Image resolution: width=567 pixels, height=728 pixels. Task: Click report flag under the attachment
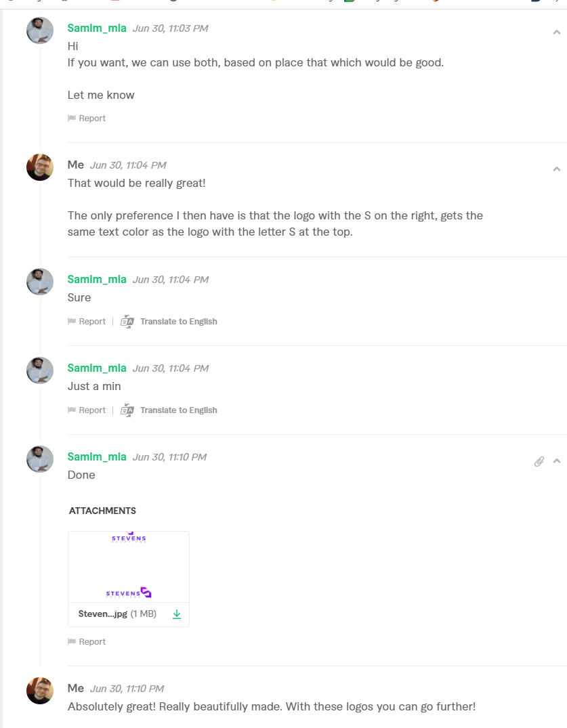pyautogui.click(x=72, y=642)
